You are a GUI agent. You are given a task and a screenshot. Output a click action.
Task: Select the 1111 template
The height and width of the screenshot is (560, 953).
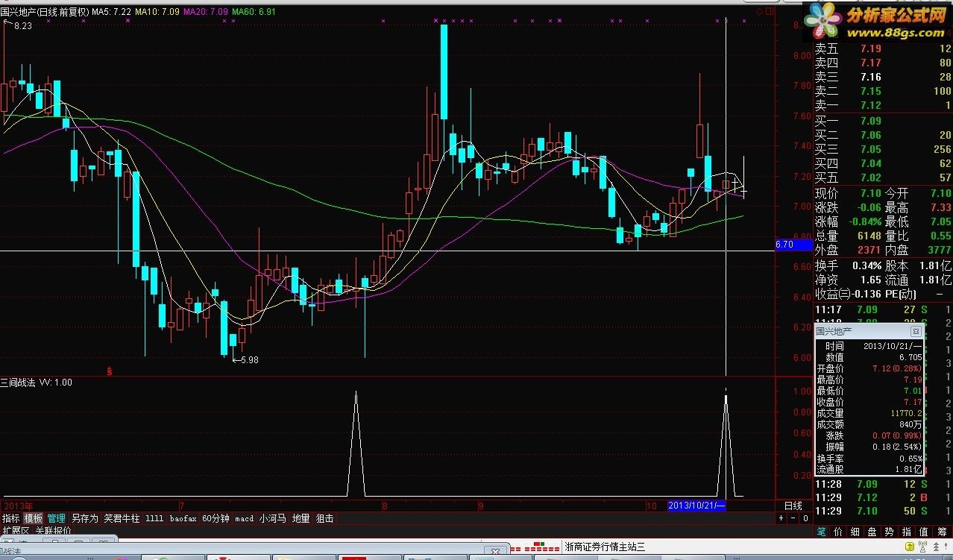coord(154,518)
